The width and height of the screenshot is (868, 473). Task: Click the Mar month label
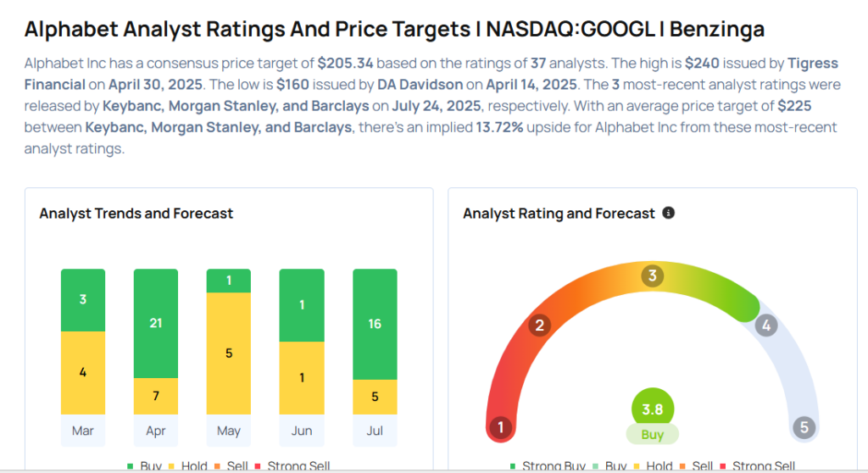tap(83, 431)
